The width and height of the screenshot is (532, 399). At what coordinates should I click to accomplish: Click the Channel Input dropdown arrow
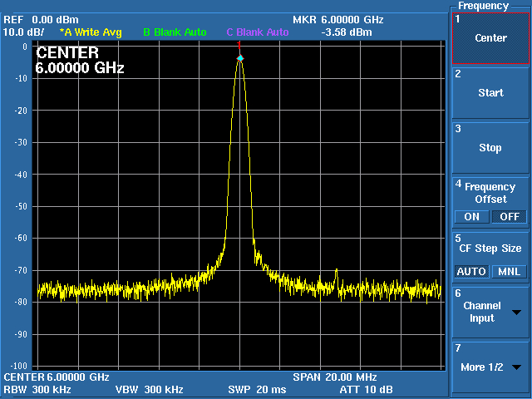pos(517,313)
